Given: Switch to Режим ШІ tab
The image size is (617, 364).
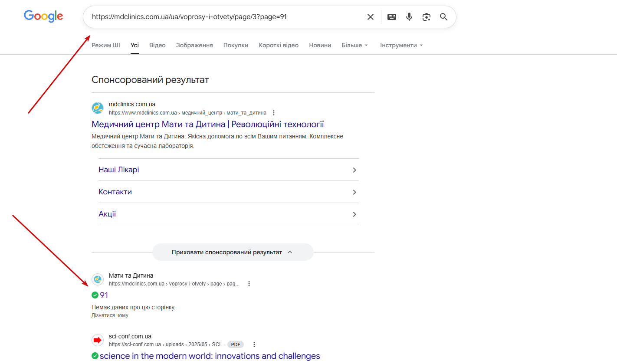Looking at the screenshot, I should pos(106,45).
